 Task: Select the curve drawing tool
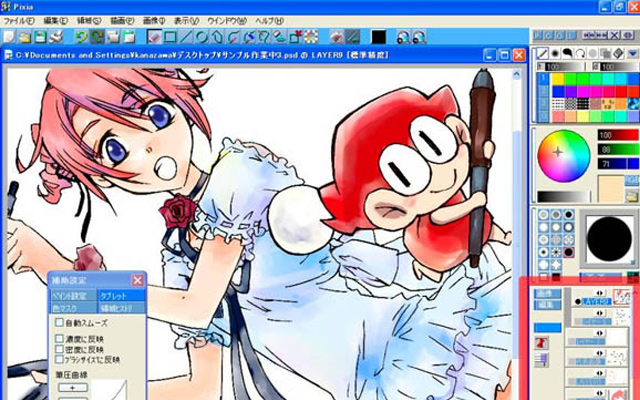click(x=233, y=37)
